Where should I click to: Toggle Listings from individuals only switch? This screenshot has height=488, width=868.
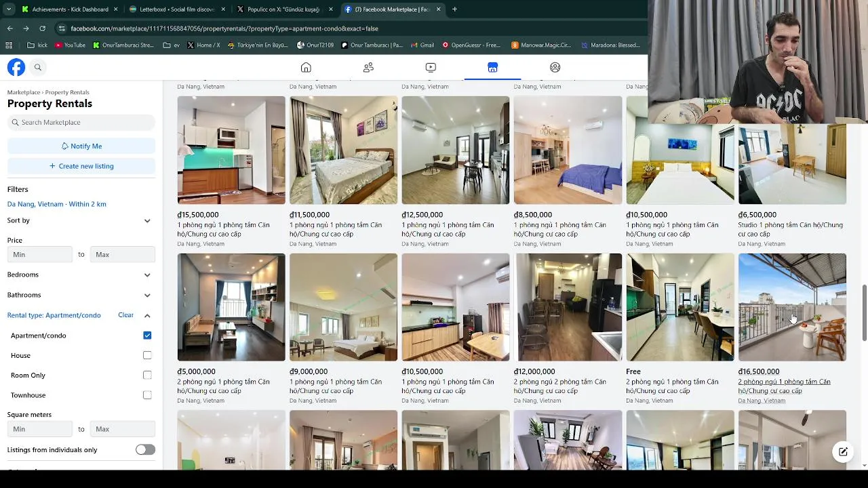point(145,449)
